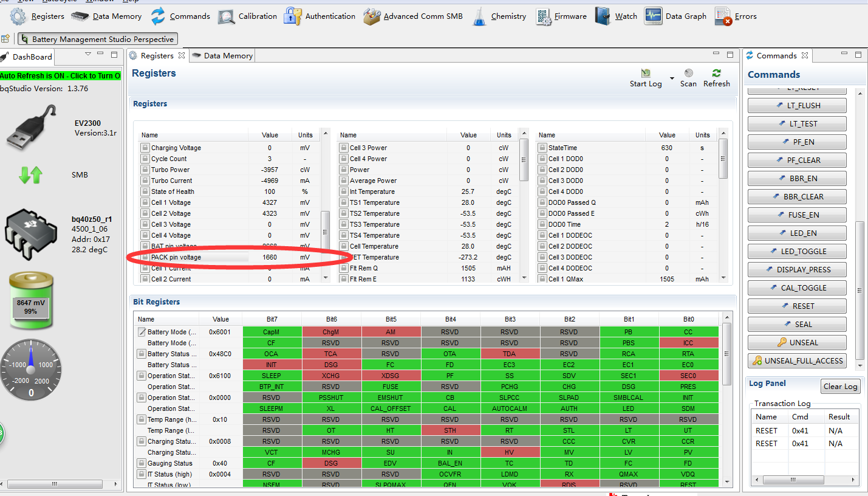Send the FUSE_EN command
868x496 pixels.
pyautogui.click(x=797, y=215)
